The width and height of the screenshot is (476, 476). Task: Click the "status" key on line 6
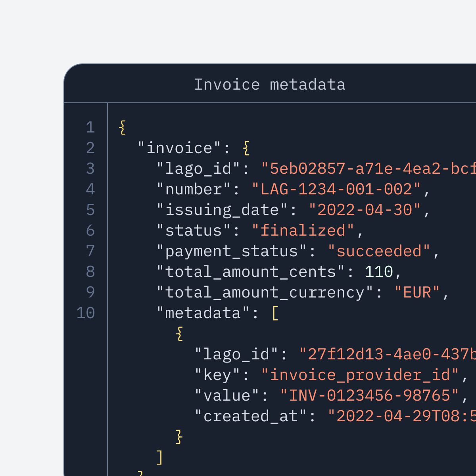pyautogui.click(x=194, y=230)
